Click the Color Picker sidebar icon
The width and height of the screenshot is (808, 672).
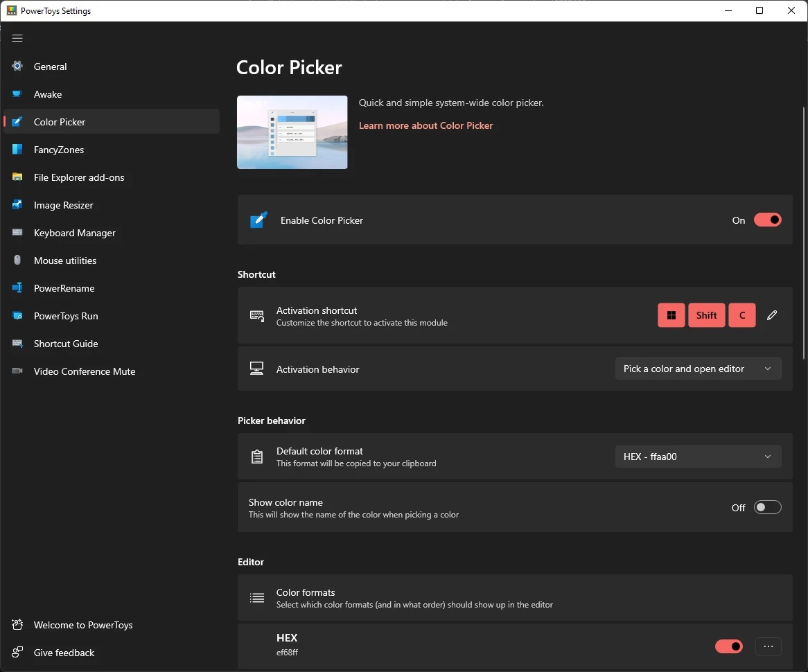tap(17, 122)
